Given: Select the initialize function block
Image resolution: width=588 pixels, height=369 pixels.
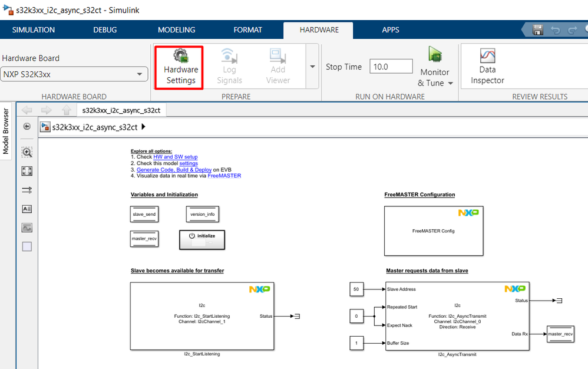Looking at the screenshot, I should pyautogui.click(x=202, y=240).
